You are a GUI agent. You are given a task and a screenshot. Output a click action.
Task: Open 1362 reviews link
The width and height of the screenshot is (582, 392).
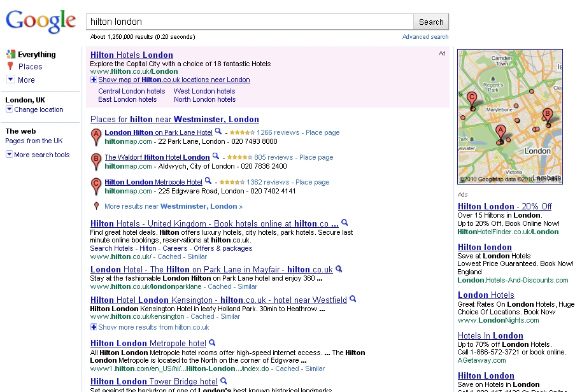[x=267, y=182]
